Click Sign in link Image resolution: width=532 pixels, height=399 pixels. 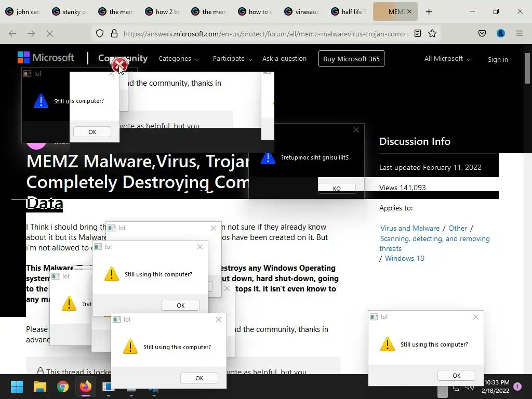tap(498, 59)
